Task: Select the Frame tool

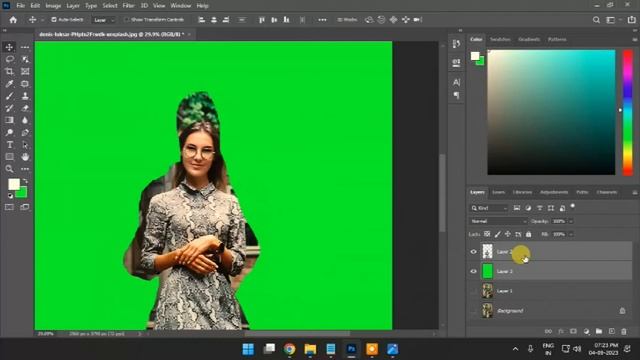Action: [25, 71]
